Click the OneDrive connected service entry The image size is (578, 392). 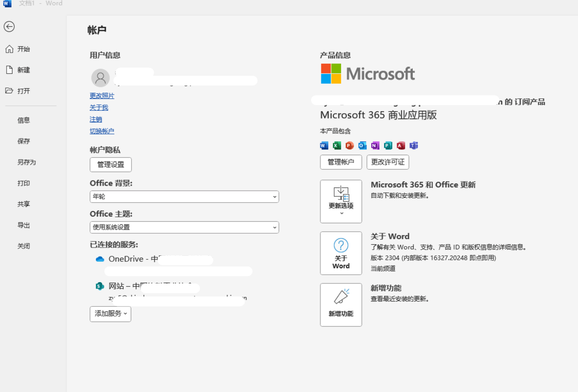tap(174, 265)
